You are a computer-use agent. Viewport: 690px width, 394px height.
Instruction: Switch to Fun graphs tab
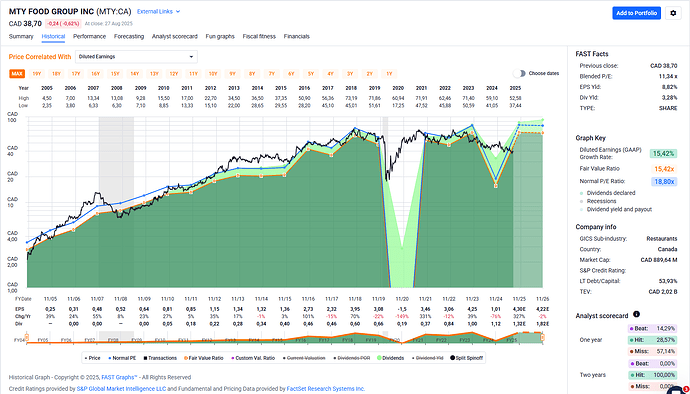coord(220,37)
